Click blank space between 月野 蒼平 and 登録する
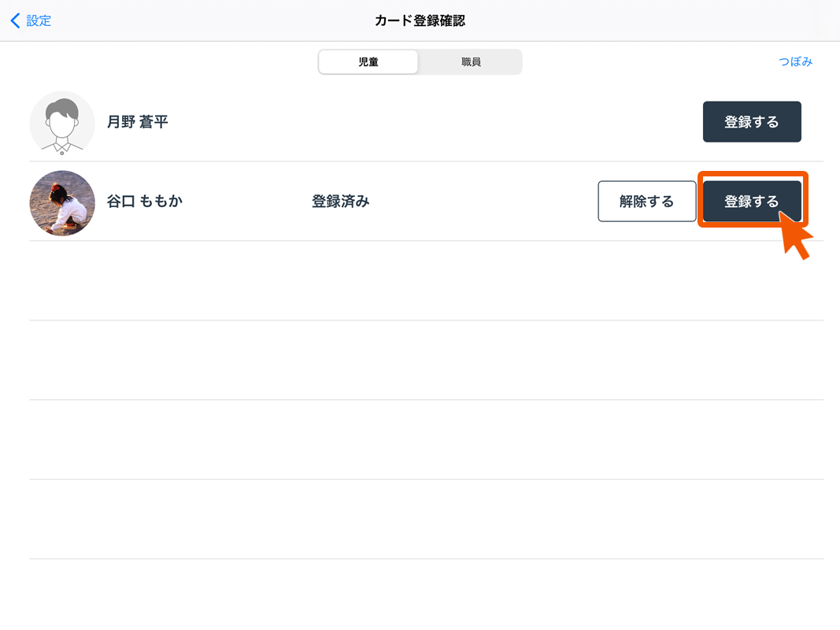Screen dimensions: 840x630 pos(433,123)
